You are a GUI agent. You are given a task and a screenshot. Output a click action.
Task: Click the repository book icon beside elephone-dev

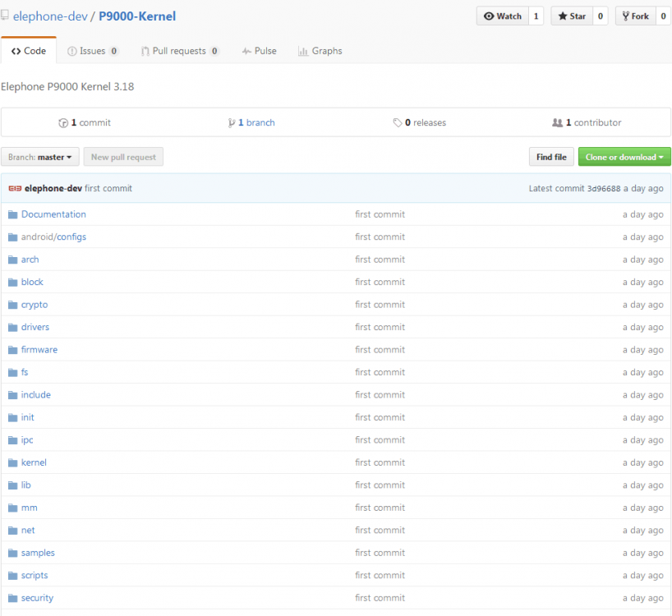[6, 16]
